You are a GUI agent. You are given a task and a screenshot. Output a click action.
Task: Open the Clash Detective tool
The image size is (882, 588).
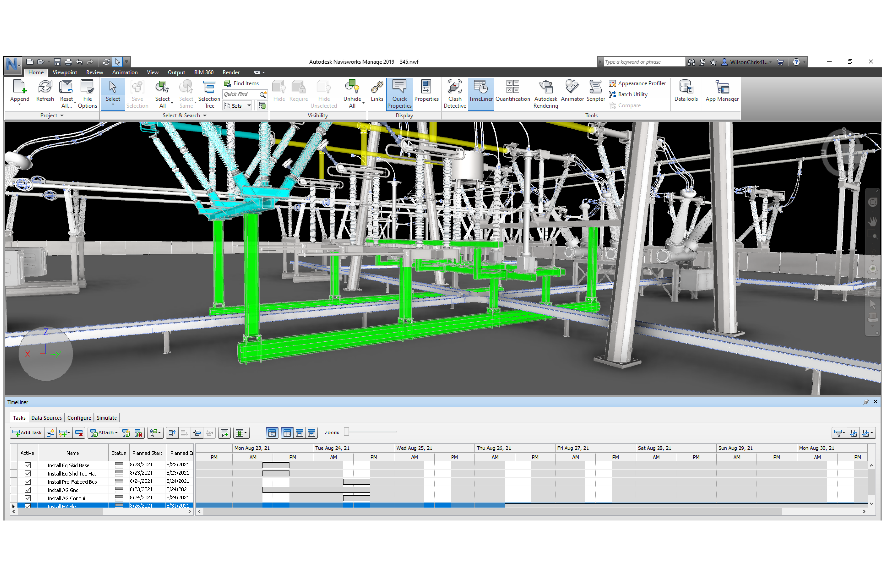(454, 94)
